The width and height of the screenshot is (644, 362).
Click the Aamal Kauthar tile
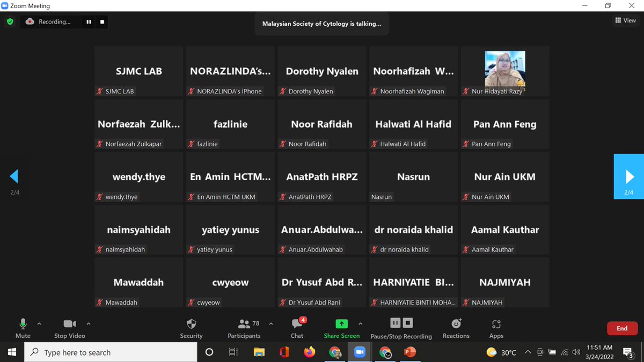click(x=505, y=230)
